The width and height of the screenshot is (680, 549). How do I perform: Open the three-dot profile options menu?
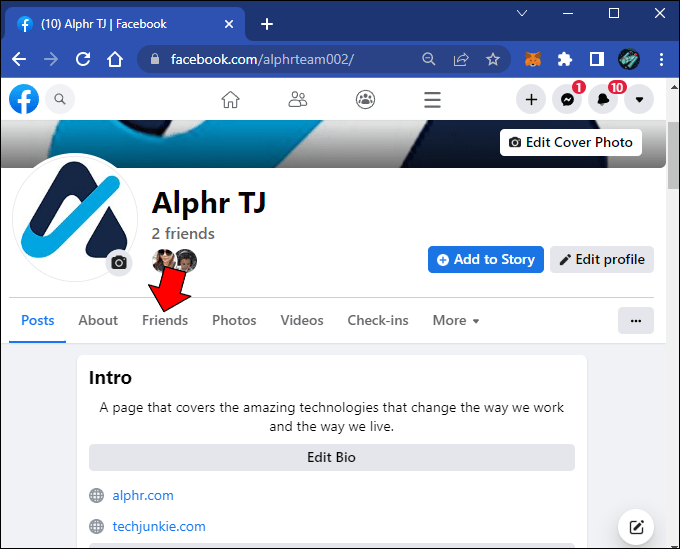click(636, 321)
